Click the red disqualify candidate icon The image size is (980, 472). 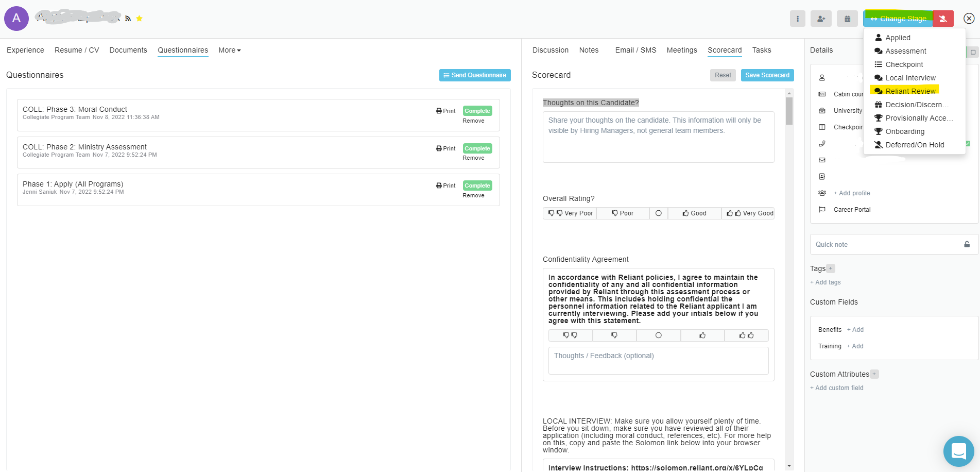tap(943, 19)
